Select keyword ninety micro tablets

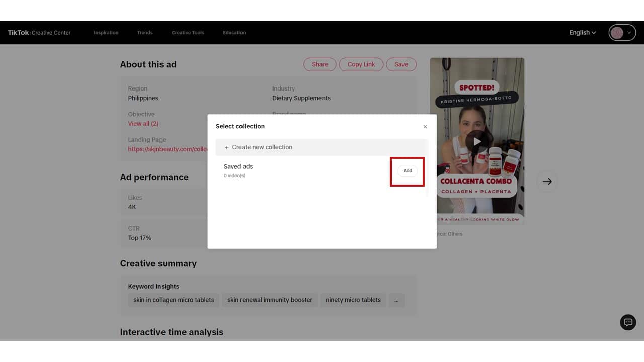click(x=353, y=300)
